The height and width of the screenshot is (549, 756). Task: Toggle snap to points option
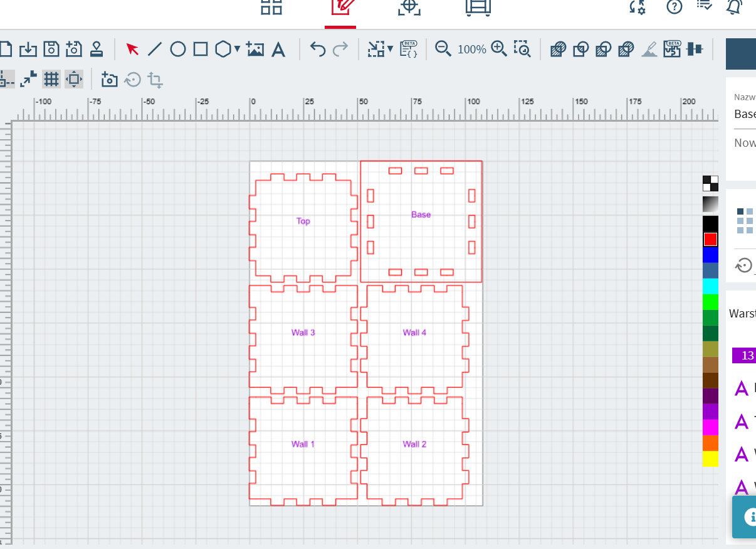coord(28,79)
